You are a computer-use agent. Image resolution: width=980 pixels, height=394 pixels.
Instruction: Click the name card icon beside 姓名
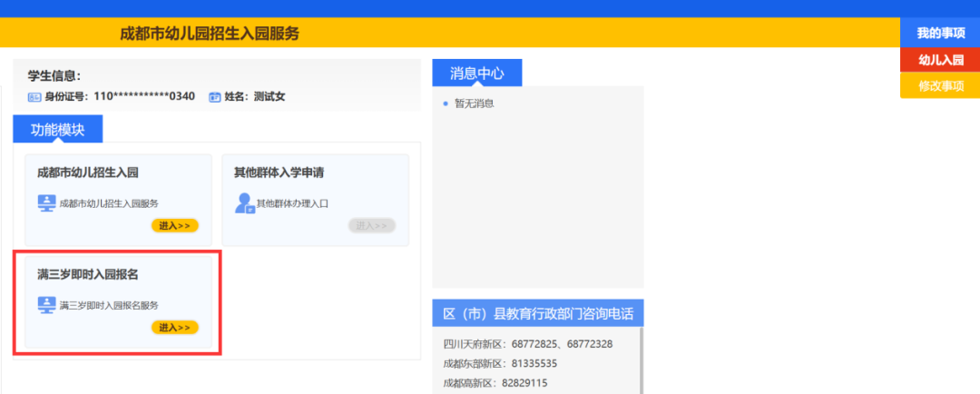pos(215,96)
